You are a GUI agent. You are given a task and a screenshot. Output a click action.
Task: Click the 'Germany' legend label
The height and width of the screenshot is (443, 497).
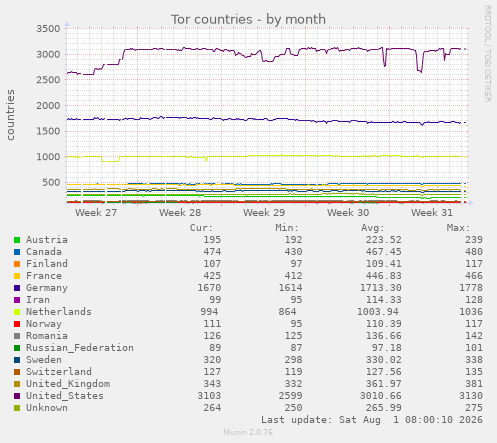coord(47,288)
